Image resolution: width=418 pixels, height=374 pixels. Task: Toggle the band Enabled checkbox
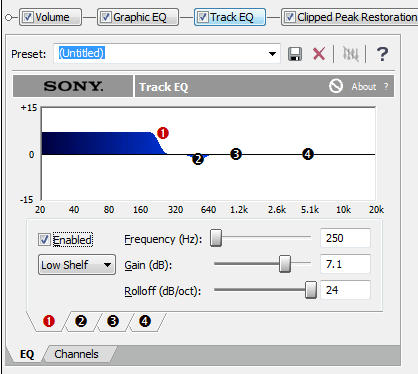click(x=44, y=240)
